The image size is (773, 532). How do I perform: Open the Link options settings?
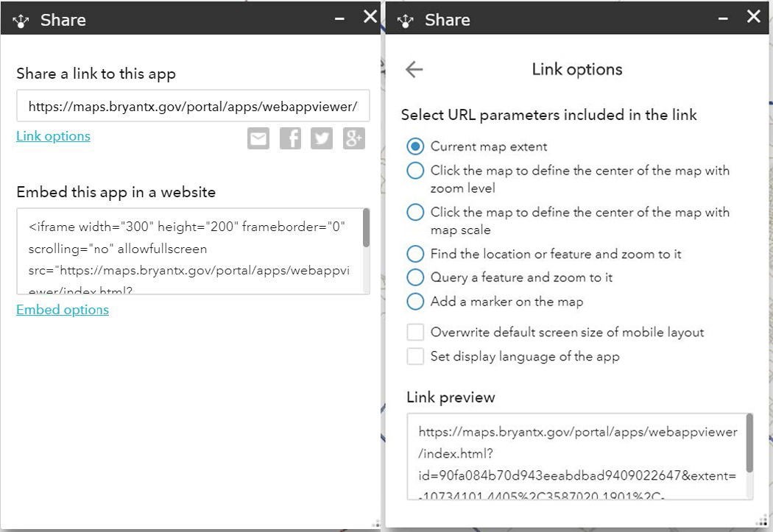coord(53,135)
